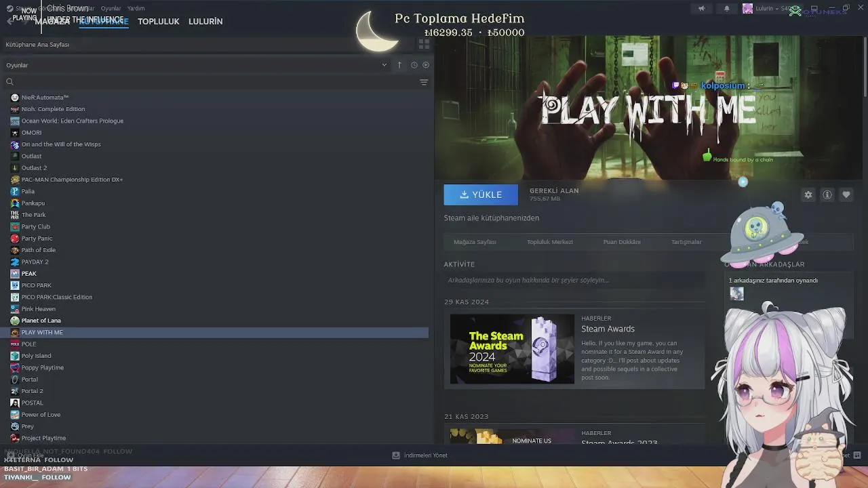868x488 pixels.
Task: Open friend avatar who played the game
Action: (x=736, y=293)
